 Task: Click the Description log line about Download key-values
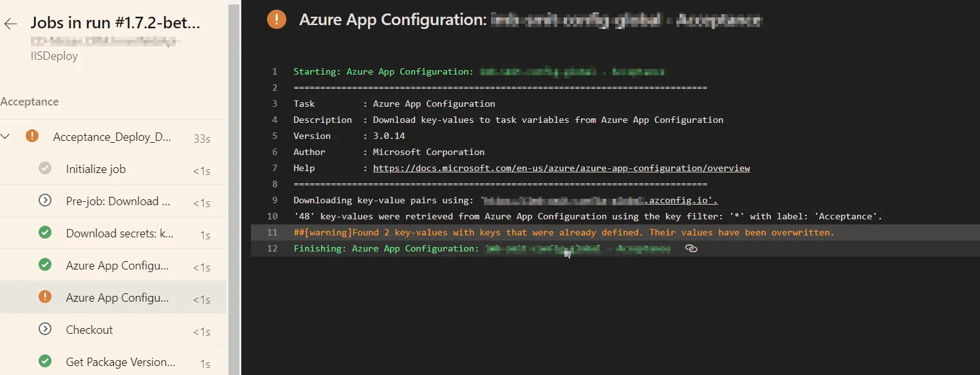(x=615, y=120)
